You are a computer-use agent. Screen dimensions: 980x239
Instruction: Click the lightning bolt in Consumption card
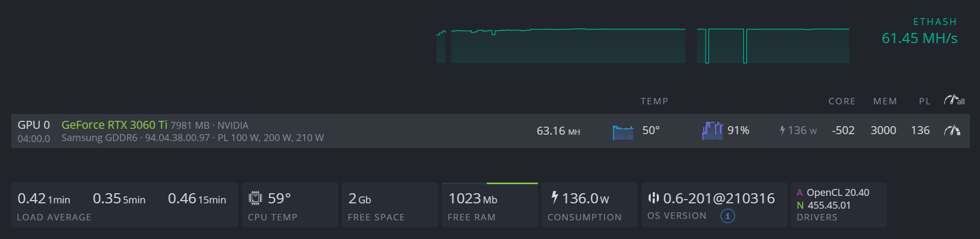pyautogui.click(x=554, y=198)
